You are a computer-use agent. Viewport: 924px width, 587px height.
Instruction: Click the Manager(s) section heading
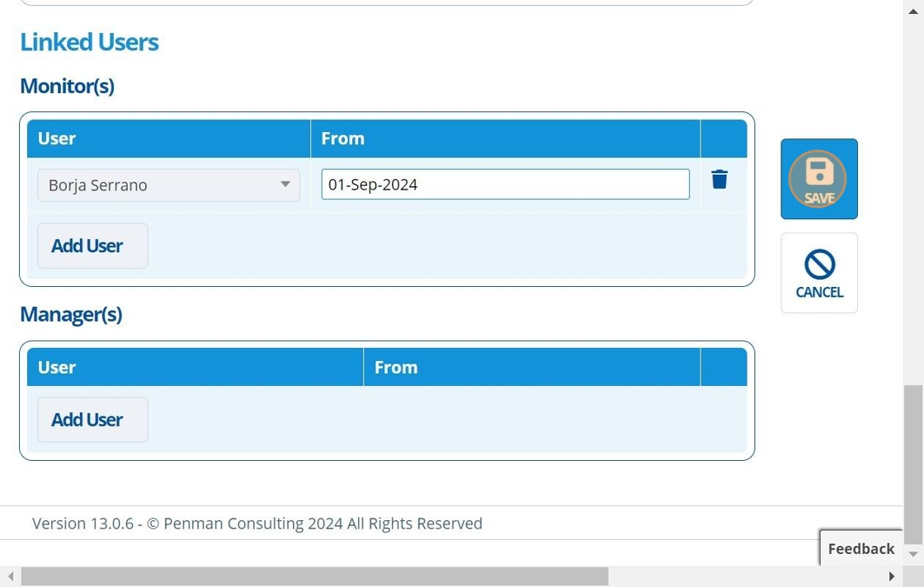click(71, 314)
